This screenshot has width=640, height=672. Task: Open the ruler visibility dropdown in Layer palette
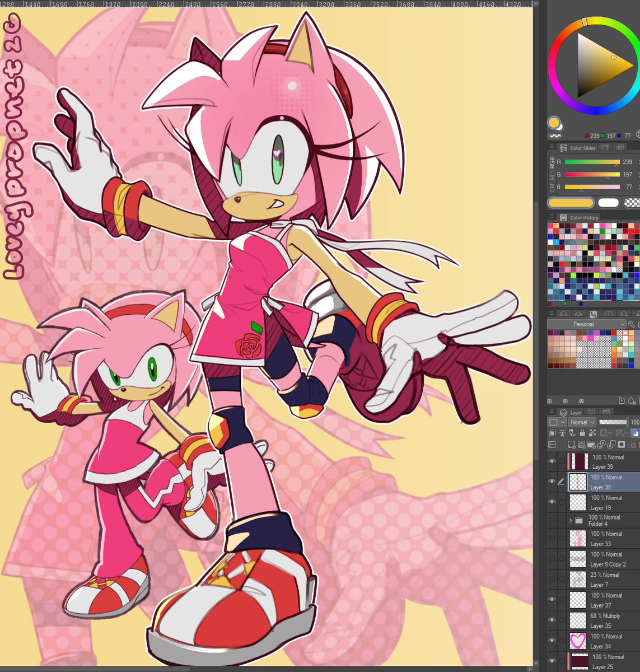click(x=622, y=433)
